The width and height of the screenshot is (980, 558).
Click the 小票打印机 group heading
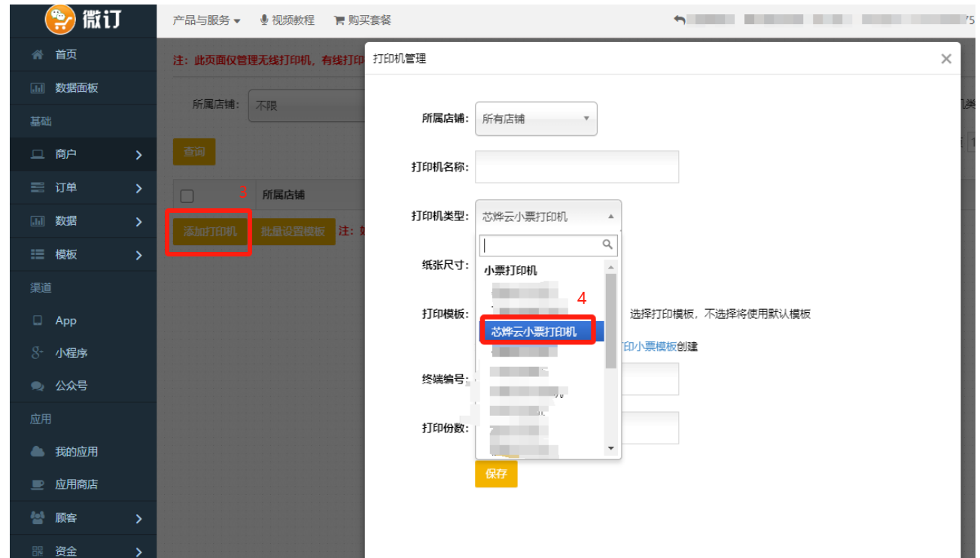point(511,271)
